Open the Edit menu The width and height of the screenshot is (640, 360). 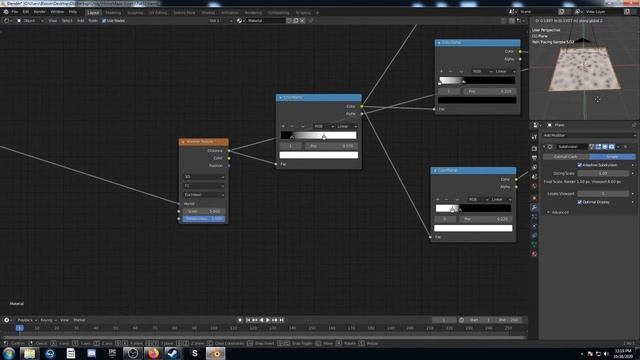pos(26,12)
